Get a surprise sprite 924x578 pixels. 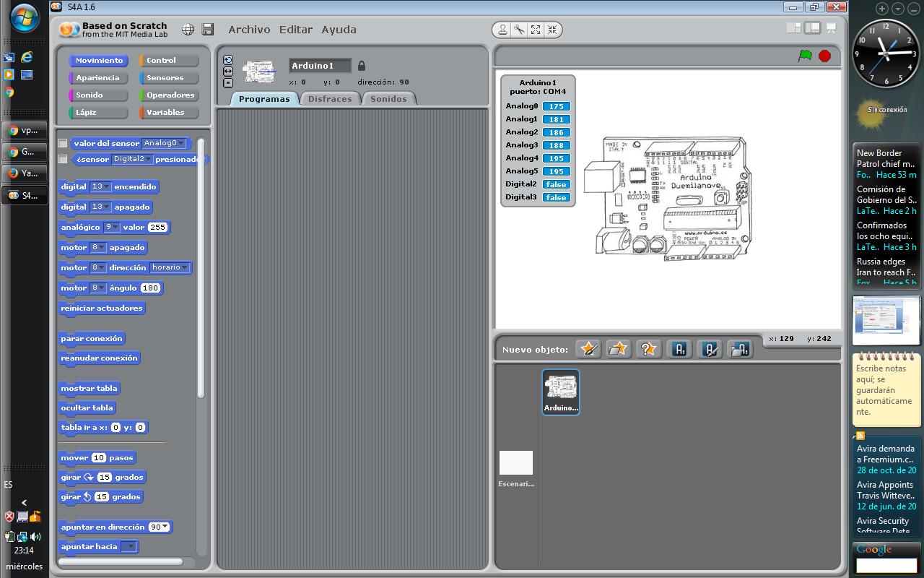[x=648, y=349]
